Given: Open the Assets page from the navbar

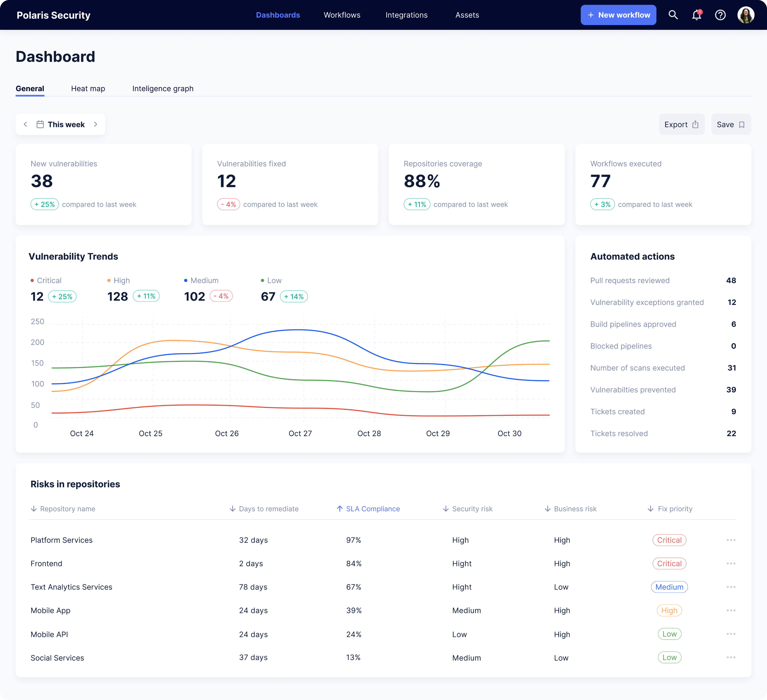Looking at the screenshot, I should (467, 15).
